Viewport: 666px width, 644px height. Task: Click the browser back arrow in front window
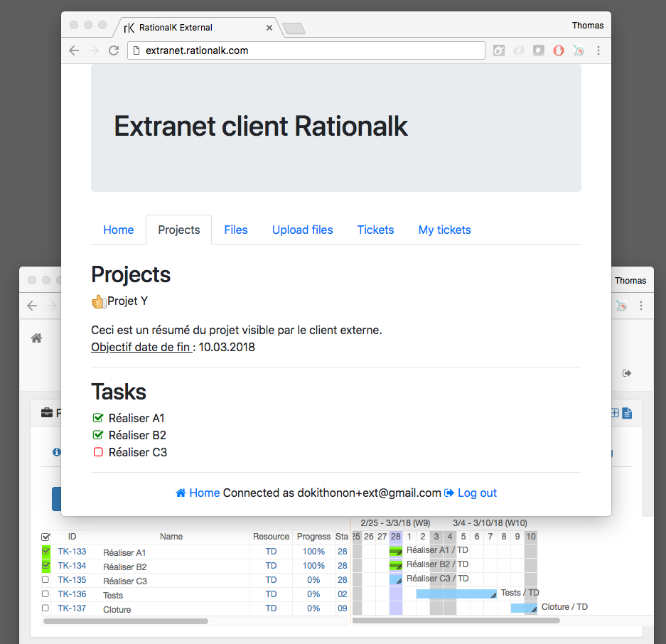tap(74, 50)
